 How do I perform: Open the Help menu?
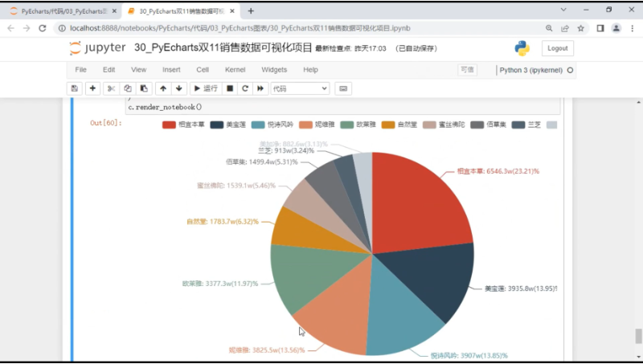click(x=310, y=70)
